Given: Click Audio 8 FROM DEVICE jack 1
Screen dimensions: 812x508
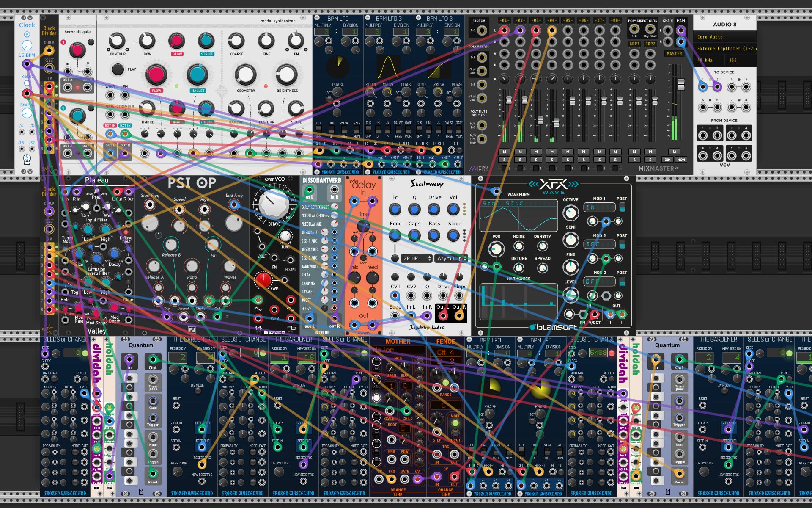Looking at the screenshot, I should (x=703, y=135).
